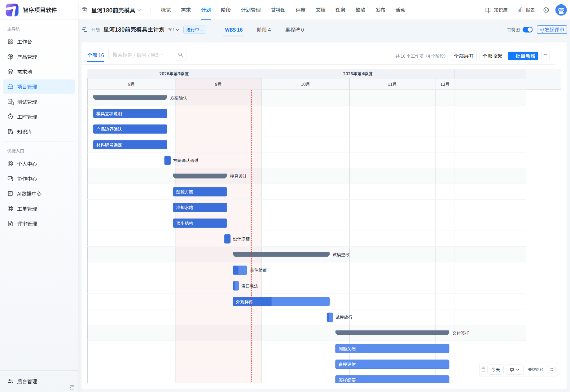Select the 里程碑 0 tab
The height and width of the screenshot is (392, 570).
point(294,30)
